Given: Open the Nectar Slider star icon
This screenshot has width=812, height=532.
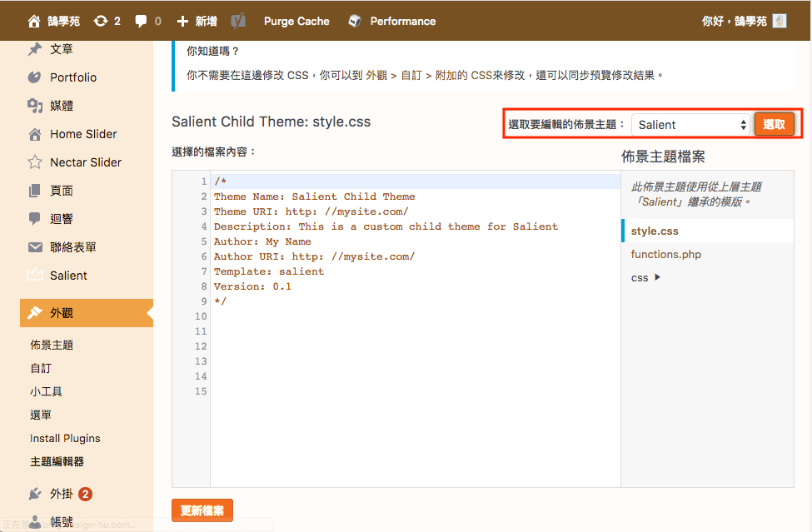Looking at the screenshot, I should click(34, 162).
